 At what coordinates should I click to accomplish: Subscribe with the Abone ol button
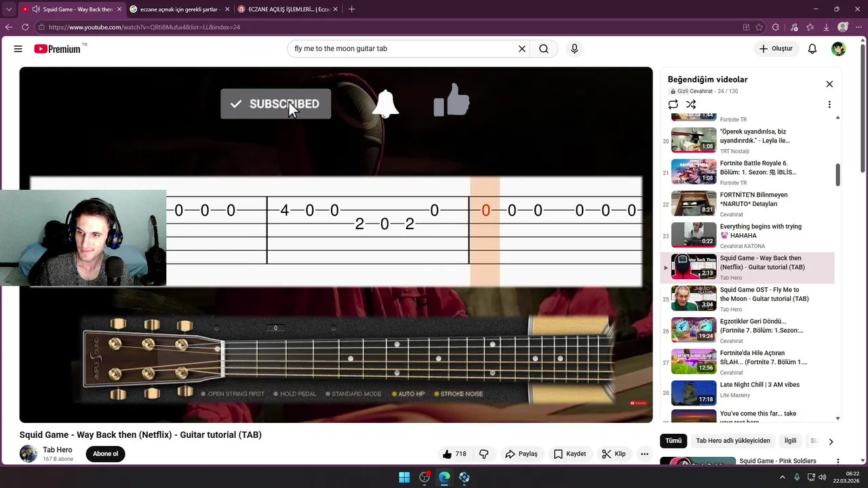pyautogui.click(x=105, y=454)
